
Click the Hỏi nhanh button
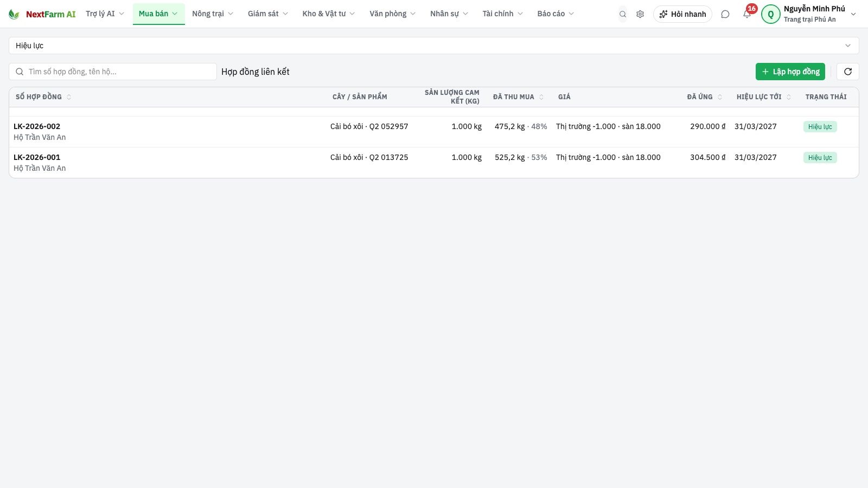pyautogui.click(x=682, y=14)
